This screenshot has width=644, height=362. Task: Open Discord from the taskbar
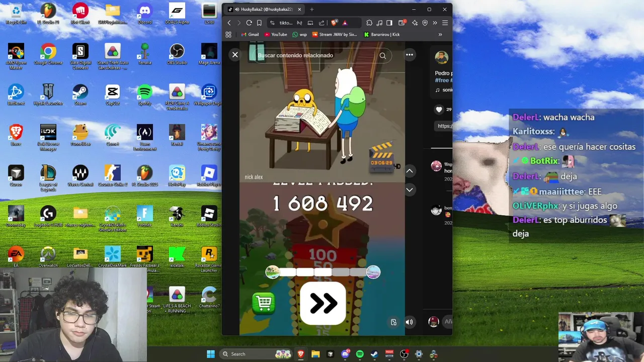pos(345,354)
